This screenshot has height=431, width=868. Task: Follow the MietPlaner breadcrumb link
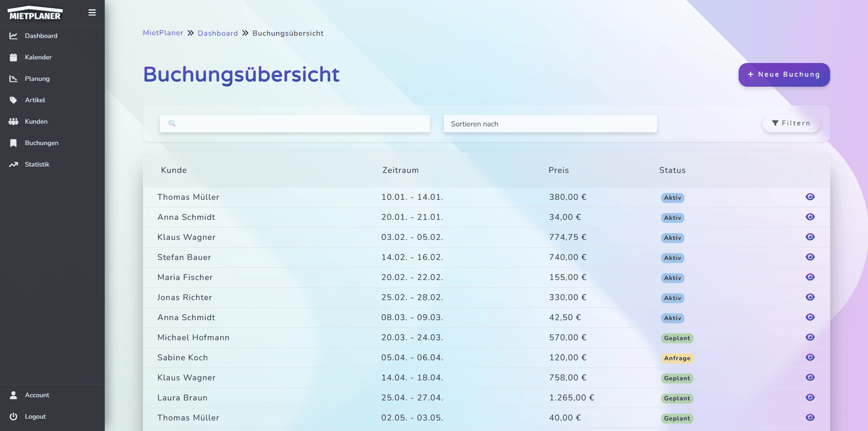click(x=163, y=33)
